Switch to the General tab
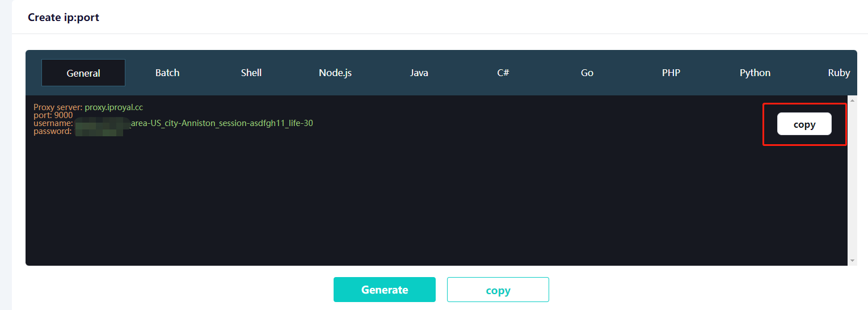Image resolution: width=868 pixels, height=310 pixels. pos(83,73)
